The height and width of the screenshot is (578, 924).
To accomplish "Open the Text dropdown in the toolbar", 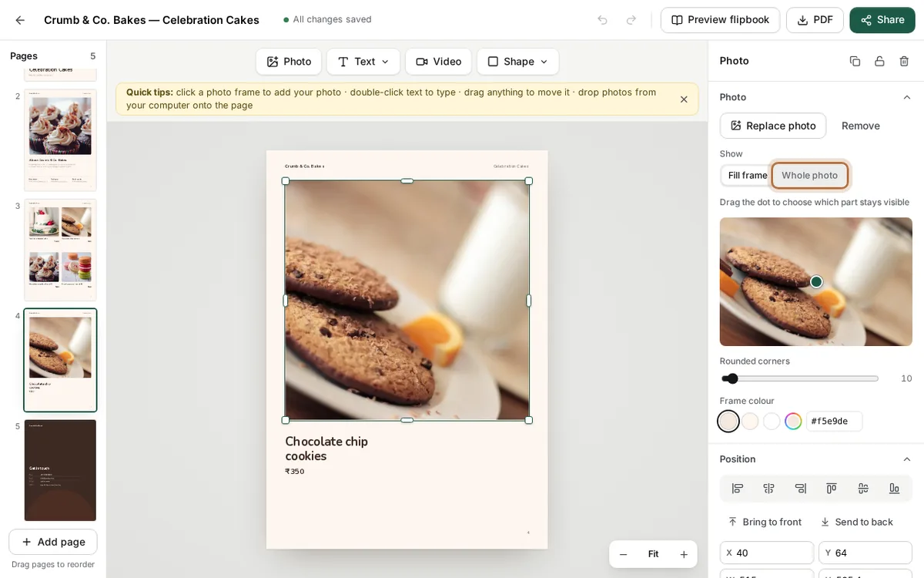I will [x=363, y=62].
